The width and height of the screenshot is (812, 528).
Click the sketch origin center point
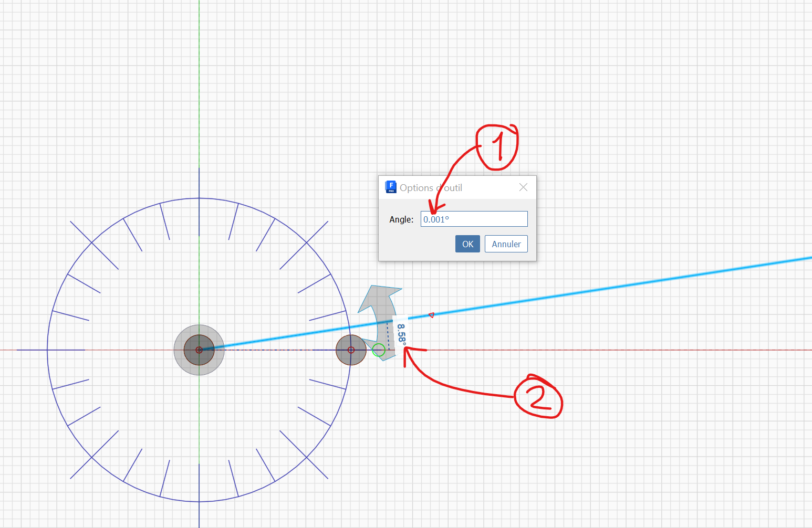click(199, 349)
